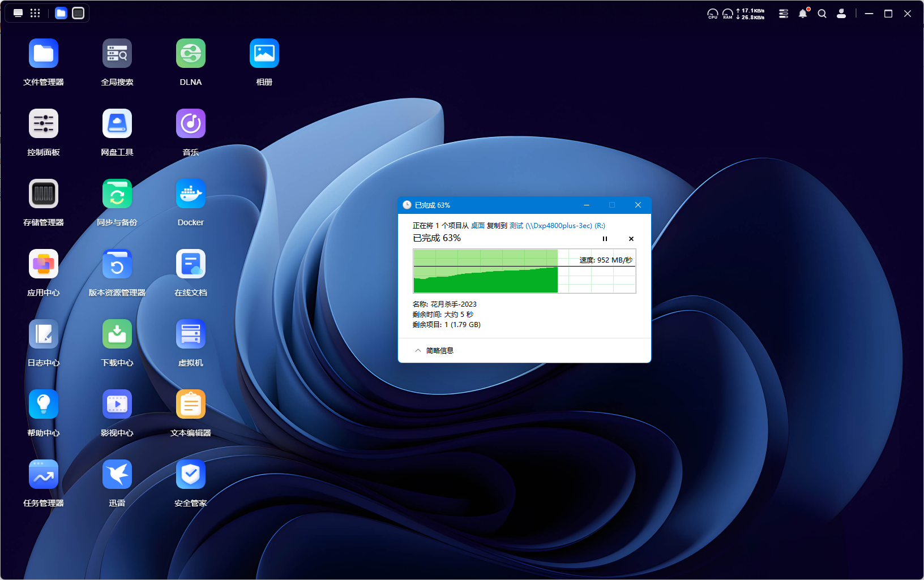This screenshot has width=924, height=580.
Task: Open the 文件管理器 file manager app
Action: click(44, 53)
